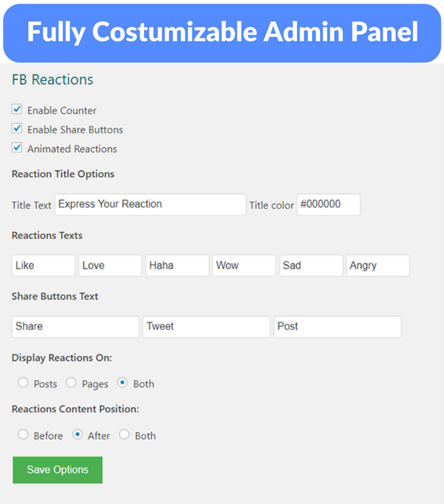Focus the Love reaction text field
This screenshot has width=444, height=504.
(110, 266)
